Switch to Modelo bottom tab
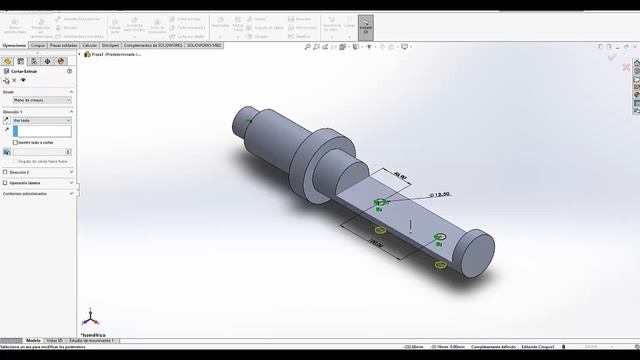 (x=33, y=340)
